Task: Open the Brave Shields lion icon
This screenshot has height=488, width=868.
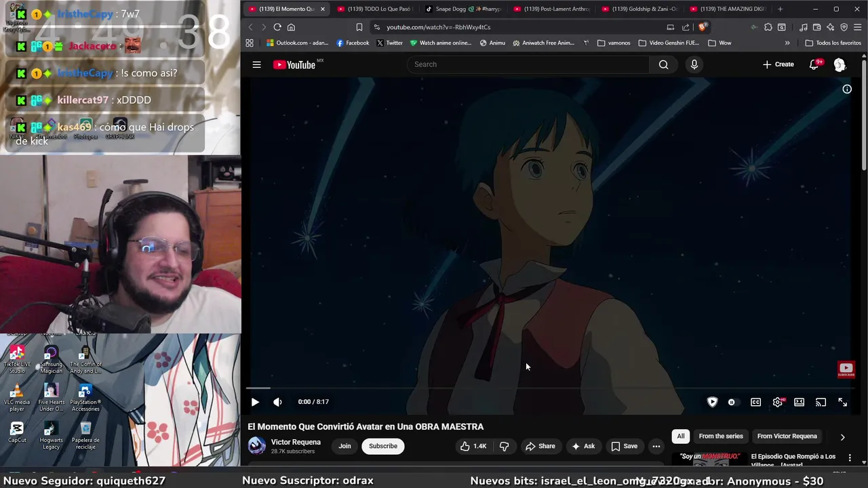Action: tap(703, 27)
